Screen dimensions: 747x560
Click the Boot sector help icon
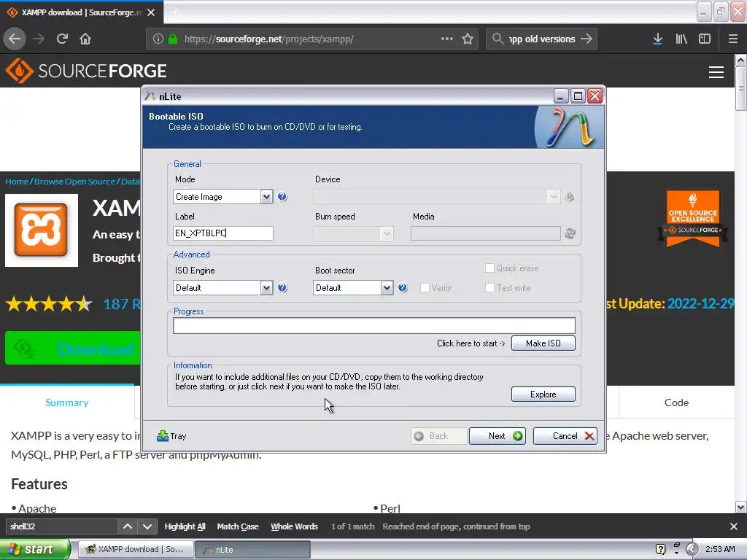(x=403, y=287)
